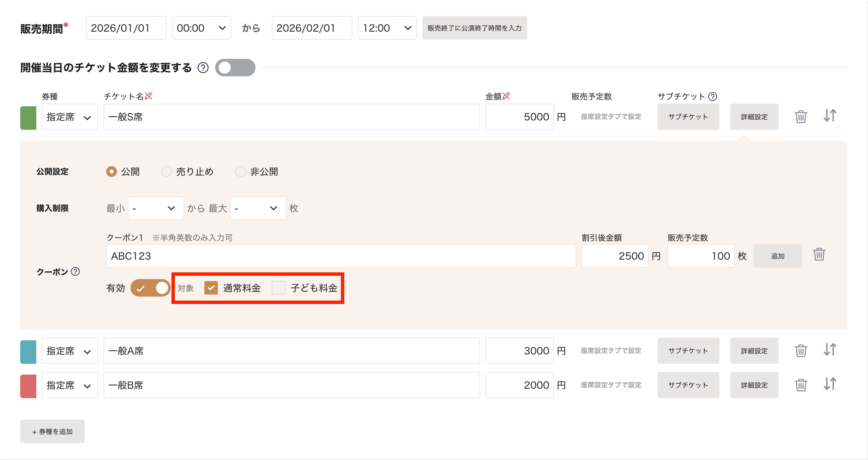
Task: Delete the 一般S席 ticket row
Action: pyautogui.click(x=801, y=117)
